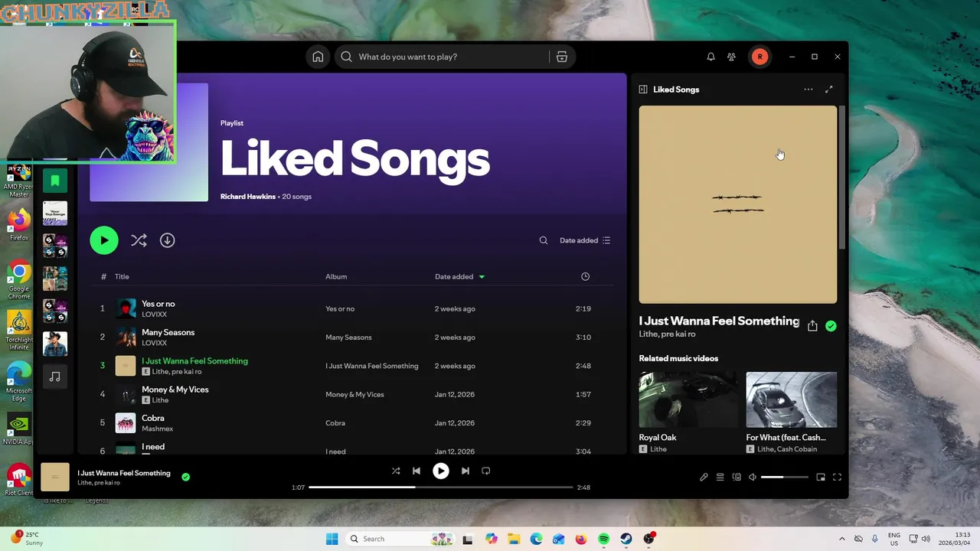Collapse the Now Playing view panel icon
980x551 pixels.
pyautogui.click(x=643, y=90)
